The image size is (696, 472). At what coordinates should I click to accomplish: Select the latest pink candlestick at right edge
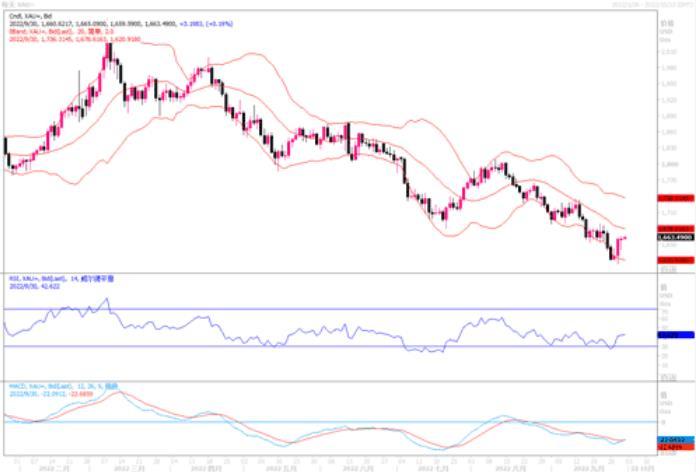coord(623,245)
